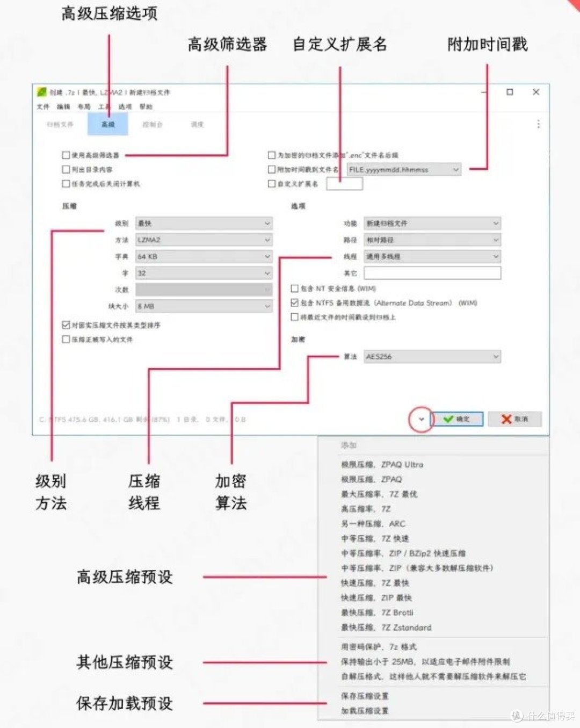Open the 工具 menu
580x728 pixels.
(x=104, y=106)
